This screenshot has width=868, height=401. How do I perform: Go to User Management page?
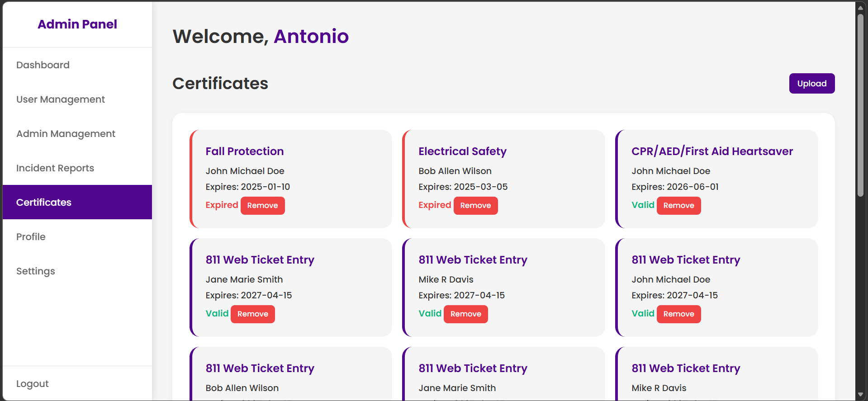61,99
